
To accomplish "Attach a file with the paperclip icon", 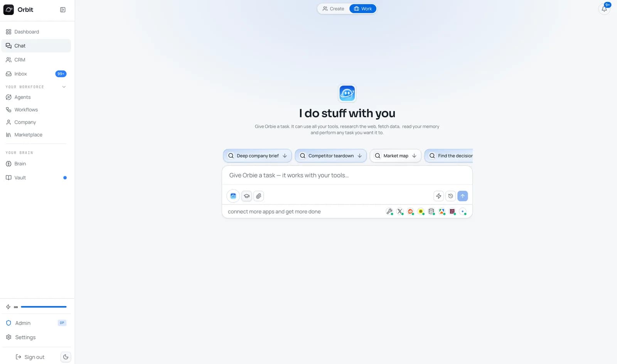I will (x=259, y=196).
